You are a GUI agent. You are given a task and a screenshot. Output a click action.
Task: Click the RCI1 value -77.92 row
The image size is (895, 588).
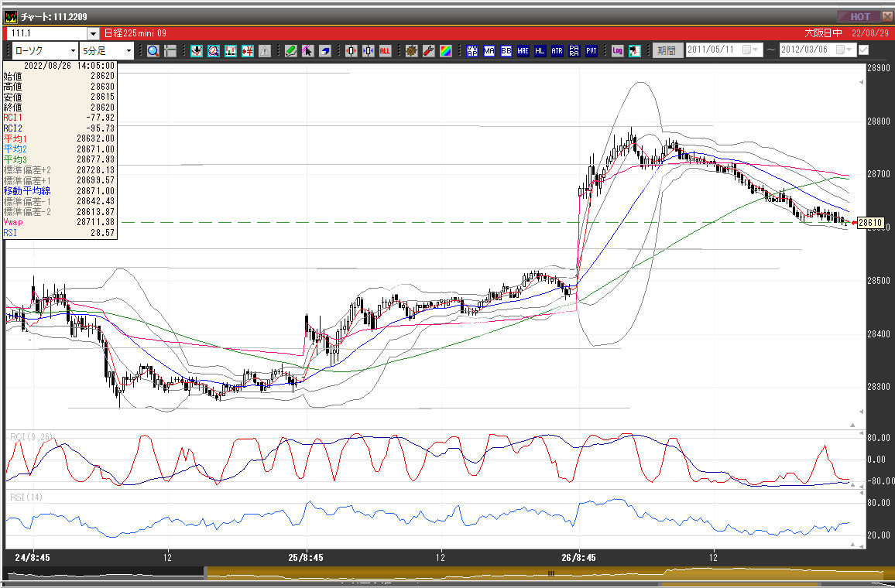tap(60, 118)
